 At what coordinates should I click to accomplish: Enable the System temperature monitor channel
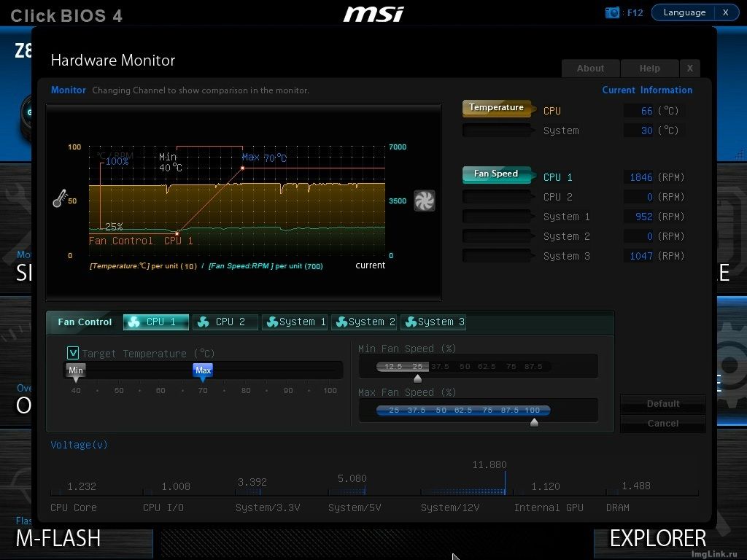[x=497, y=131]
